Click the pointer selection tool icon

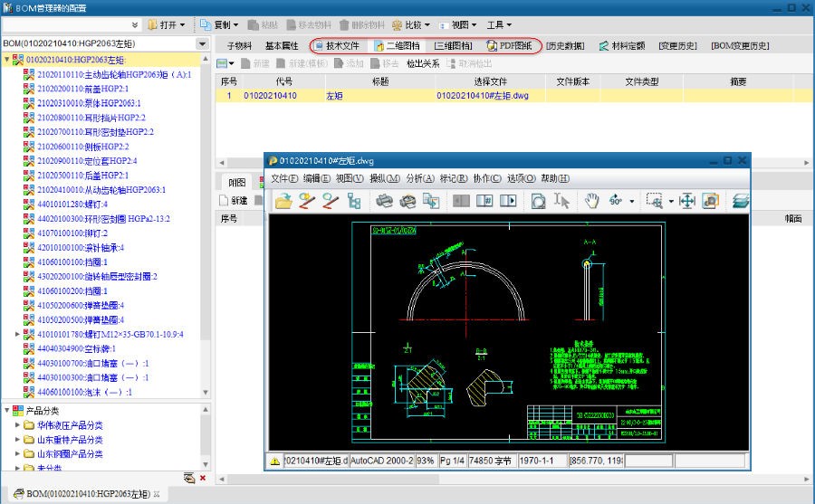coord(561,202)
